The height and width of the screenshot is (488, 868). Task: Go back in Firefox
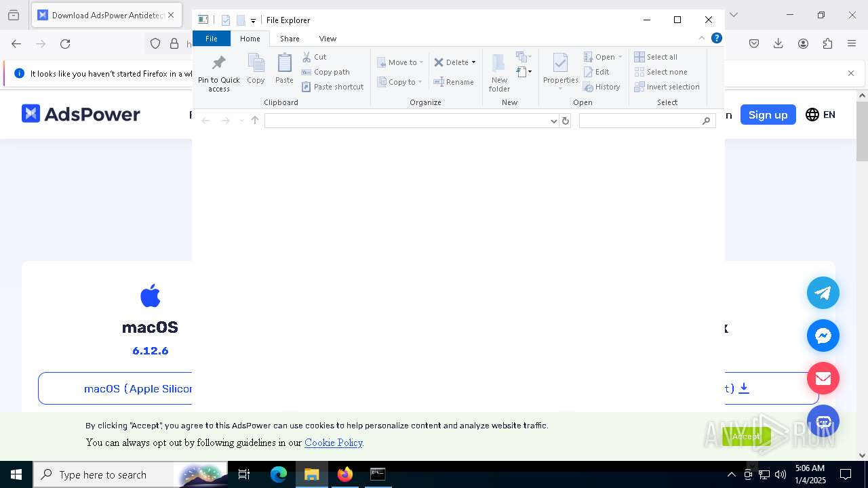click(x=16, y=44)
